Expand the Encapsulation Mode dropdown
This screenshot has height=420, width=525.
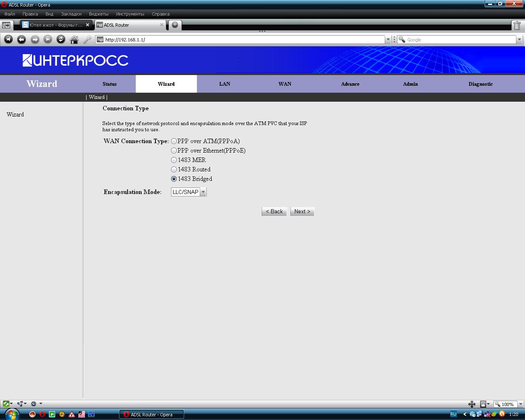coord(203,192)
